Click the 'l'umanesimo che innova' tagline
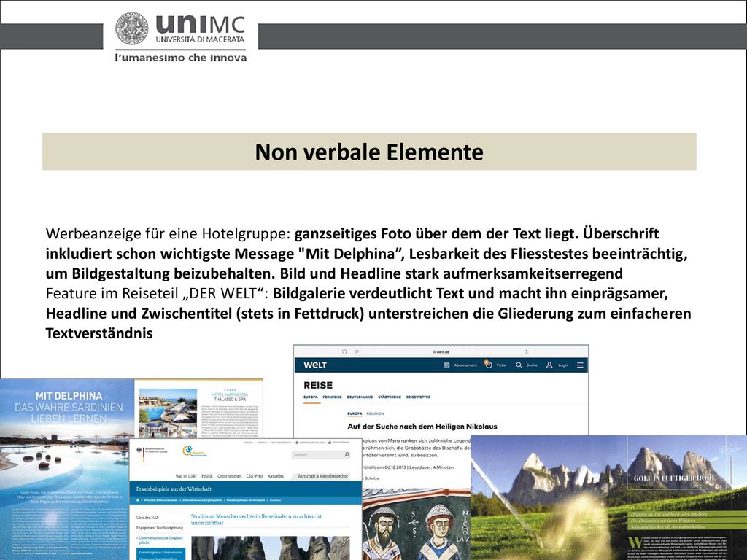Screen dimensions: 747x560 tap(181, 58)
